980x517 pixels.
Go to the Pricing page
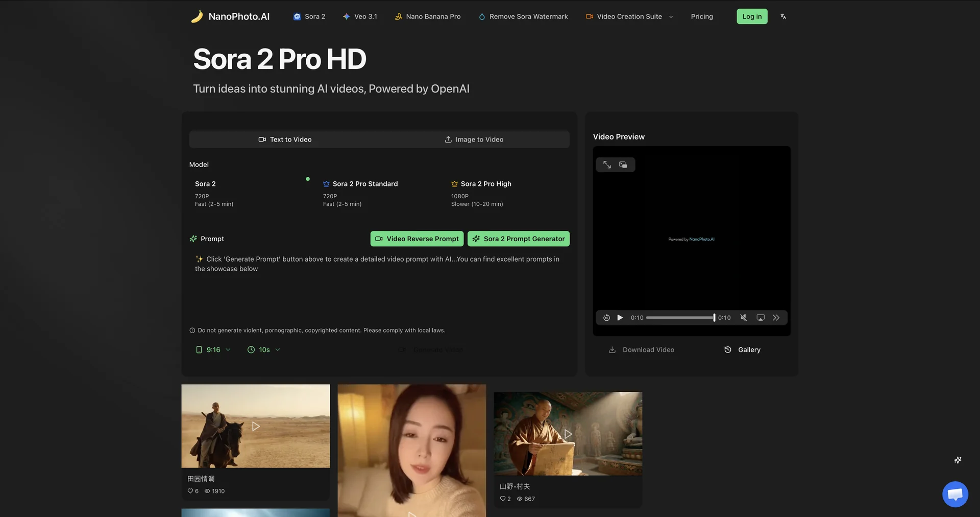(x=702, y=16)
